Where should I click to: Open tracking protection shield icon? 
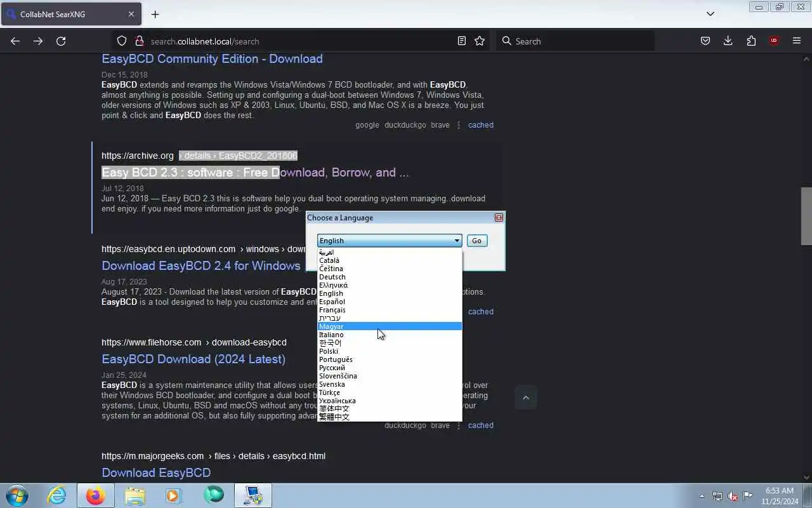click(x=122, y=41)
